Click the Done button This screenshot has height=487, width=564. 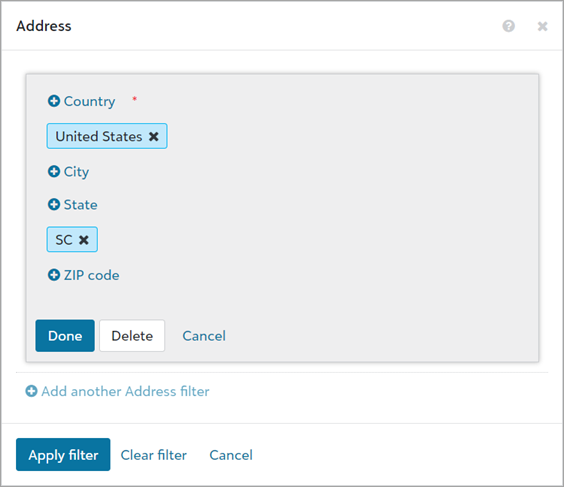[x=65, y=336]
